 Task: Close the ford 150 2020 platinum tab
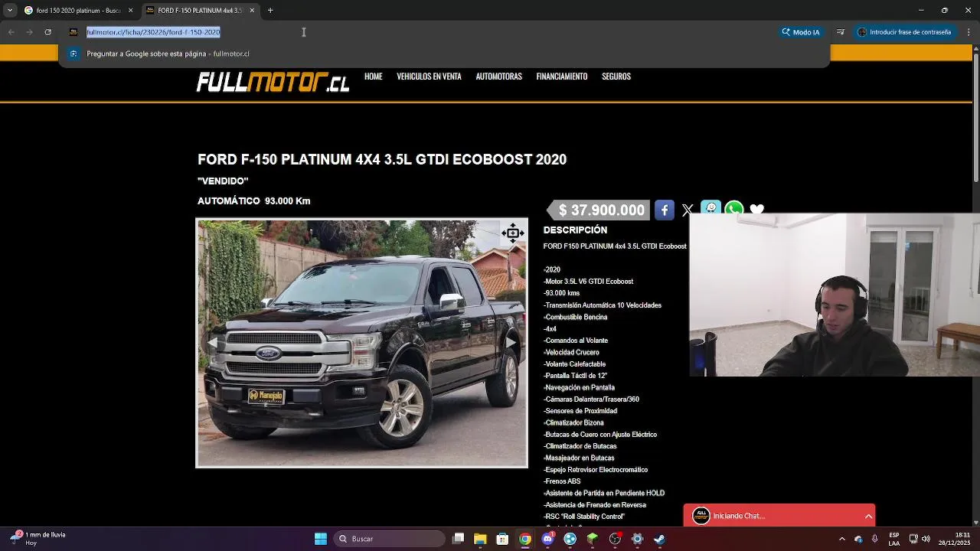click(x=130, y=10)
